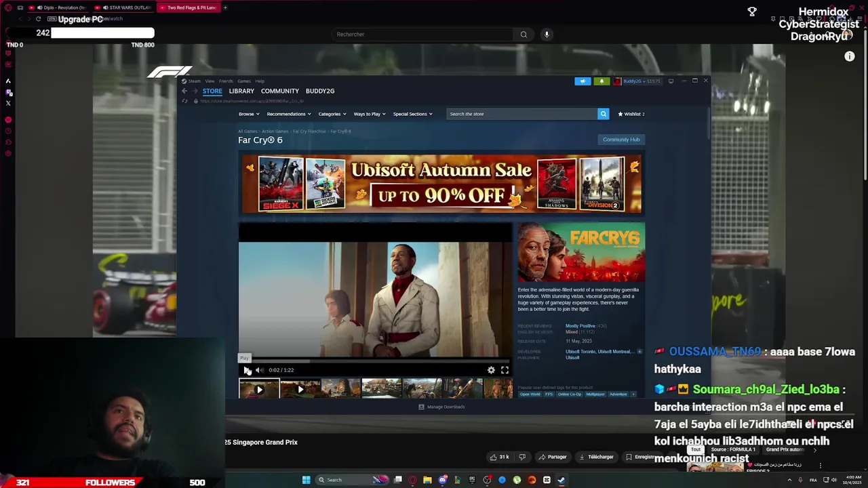Select the second trailer video thumbnail
The width and height of the screenshot is (868, 488).
click(x=300, y=390)
